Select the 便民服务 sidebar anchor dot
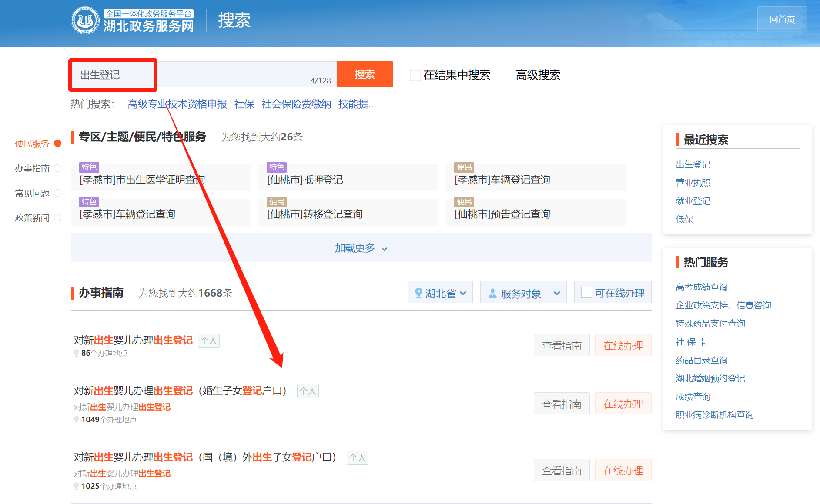The height and width of the screenshot is (504, 820). 57,144
